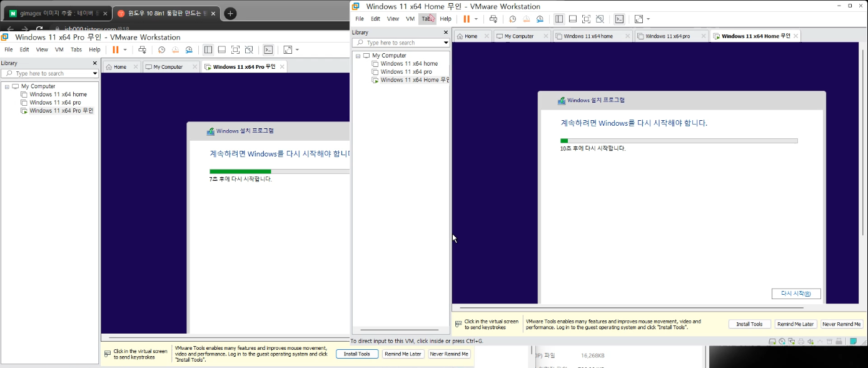Close the Windows 11 x64 Home 무인 tab
This screenshot has height=368, width=868.
(x=795, y=36)
